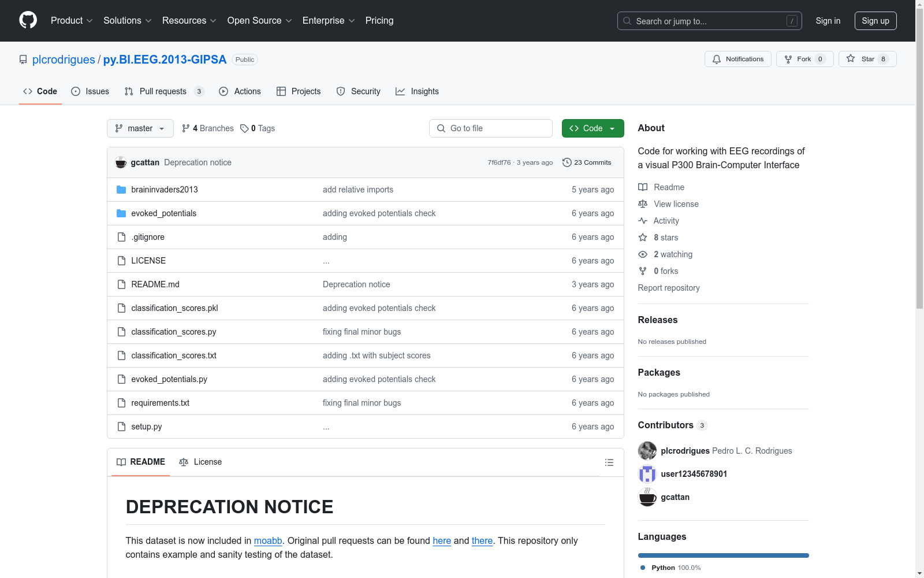The width and height of the screenshot is (924, 578).
Task: Click the Sign in link
Action: coord(828,21)
